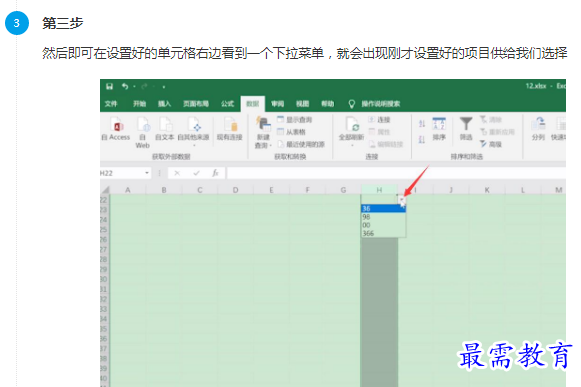Click the 自 Access import icon
581x387 pixels.
[x=116, y=129]
